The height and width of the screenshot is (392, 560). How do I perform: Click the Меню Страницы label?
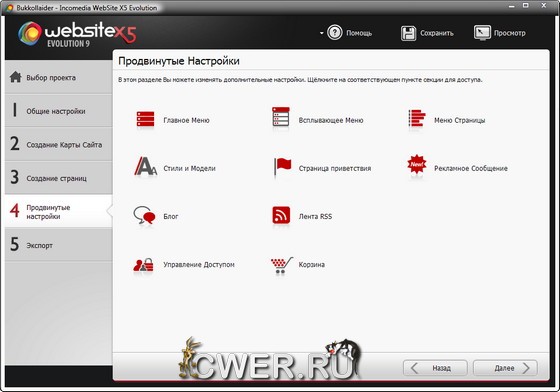click(x=460, y=120)
